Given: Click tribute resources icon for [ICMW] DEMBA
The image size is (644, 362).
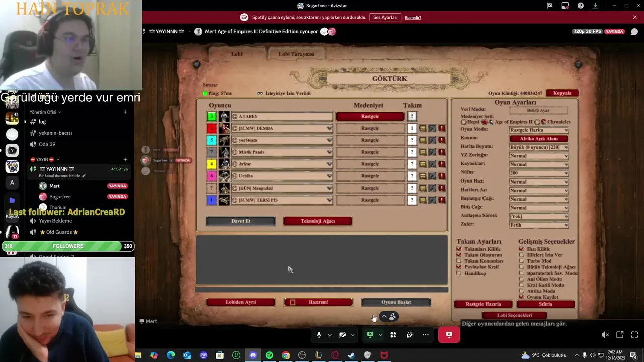Looking at the screenshot, I should 423,128.
